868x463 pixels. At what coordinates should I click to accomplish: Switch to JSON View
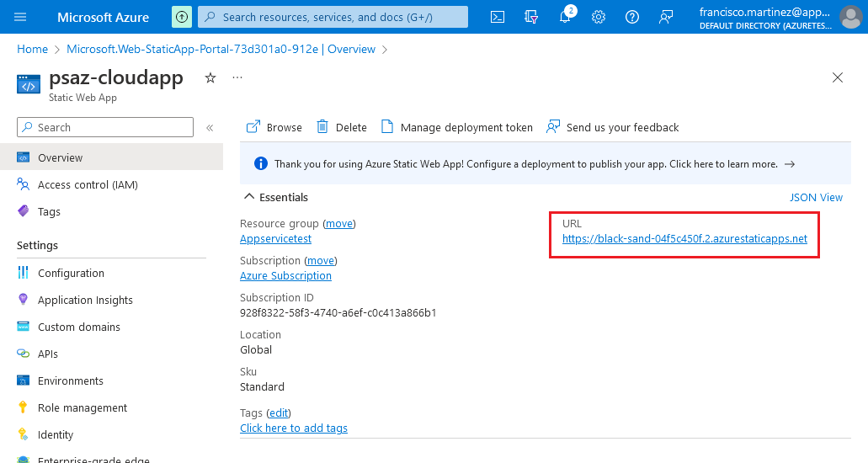[x=815, y=197]
